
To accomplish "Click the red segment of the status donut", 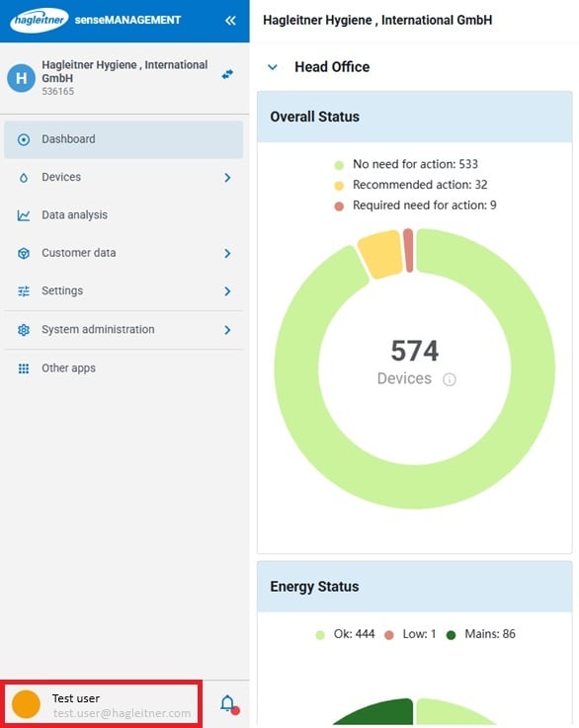I will click(409, 251).
